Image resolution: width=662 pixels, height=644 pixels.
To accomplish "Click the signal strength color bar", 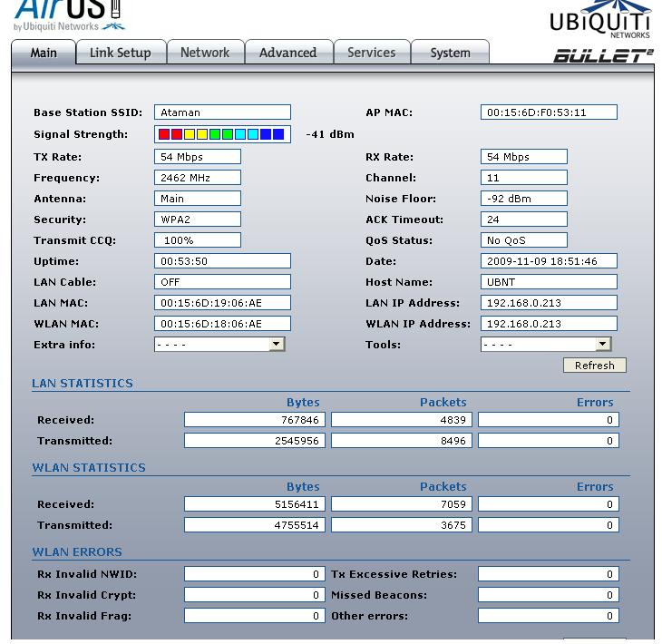I will pos(222,134).
